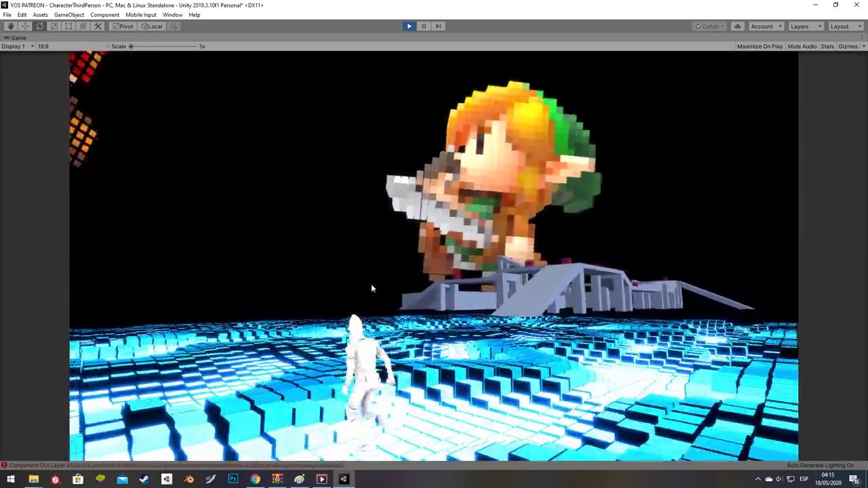Show hidden system tray icons
The image size is (868, 488).
coord(758,479)
